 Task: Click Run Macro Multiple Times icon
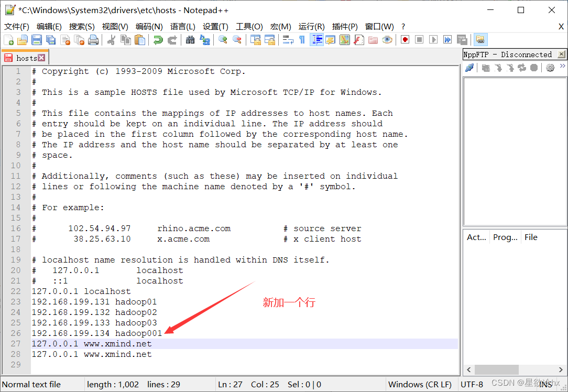pos(447,40)
